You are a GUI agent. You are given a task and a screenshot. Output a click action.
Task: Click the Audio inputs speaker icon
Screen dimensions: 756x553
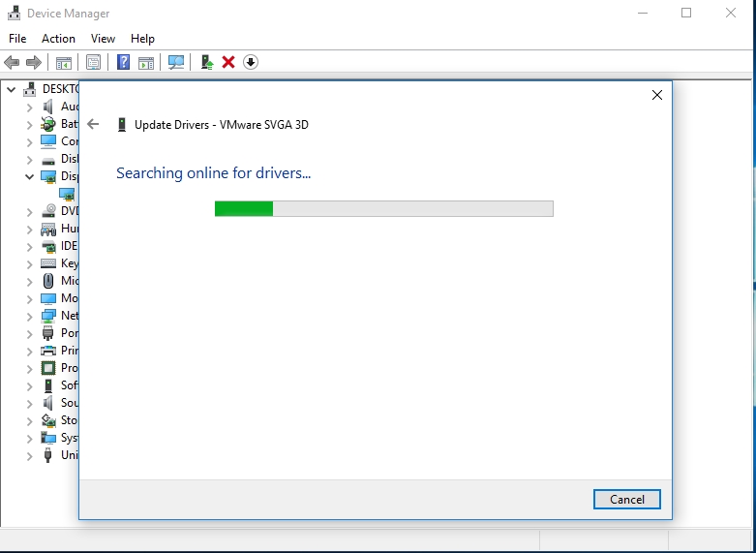47,107
